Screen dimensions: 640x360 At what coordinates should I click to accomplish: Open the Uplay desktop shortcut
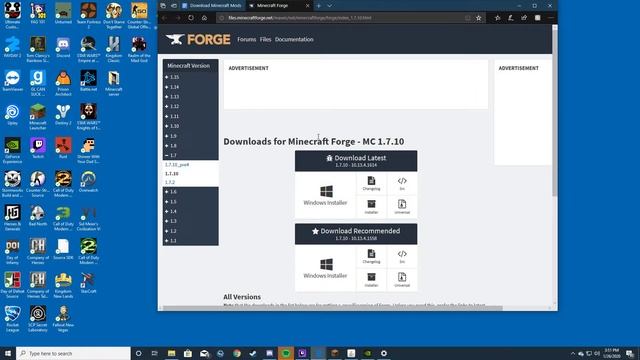[13, 115]
